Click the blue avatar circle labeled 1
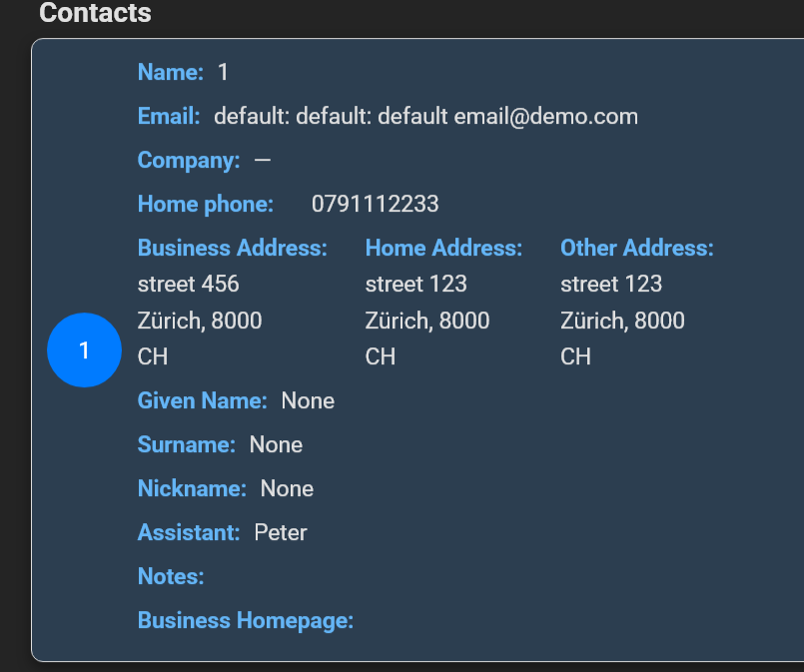This screenshot has width=804, height=672. pyautogui.click(x=84, y=350)
